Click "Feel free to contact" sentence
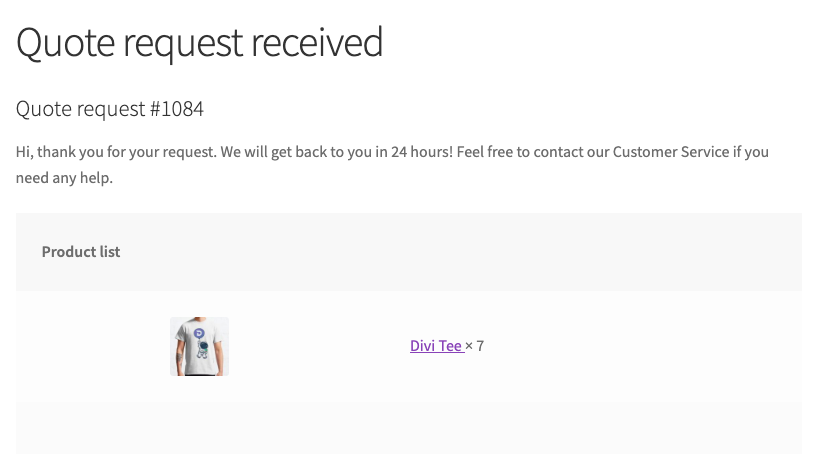This screenshot has height=465, width=814. pos(520,152)
